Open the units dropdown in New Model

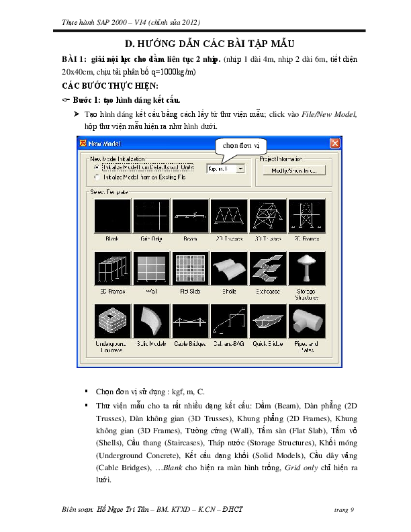pyautogui.click(x=240, y=169)
